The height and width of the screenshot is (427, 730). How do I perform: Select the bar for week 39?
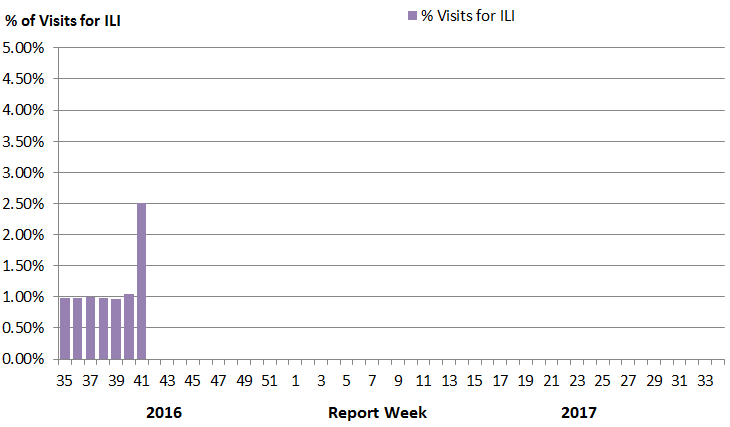pos(116,328)
